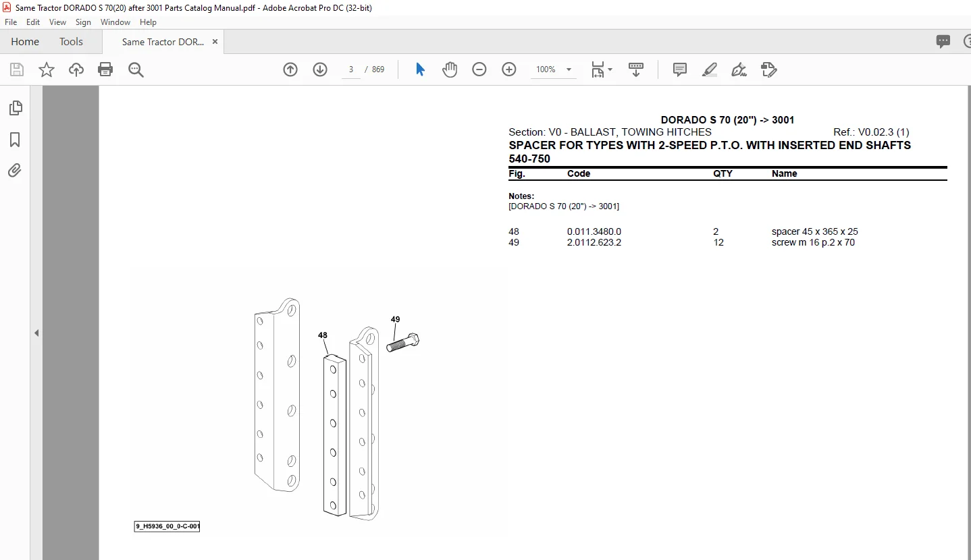Image resolution: width=971 pixels, height=560 pixels.
Task: Open the Bookmarks panel
Action: tap(15, 140)
